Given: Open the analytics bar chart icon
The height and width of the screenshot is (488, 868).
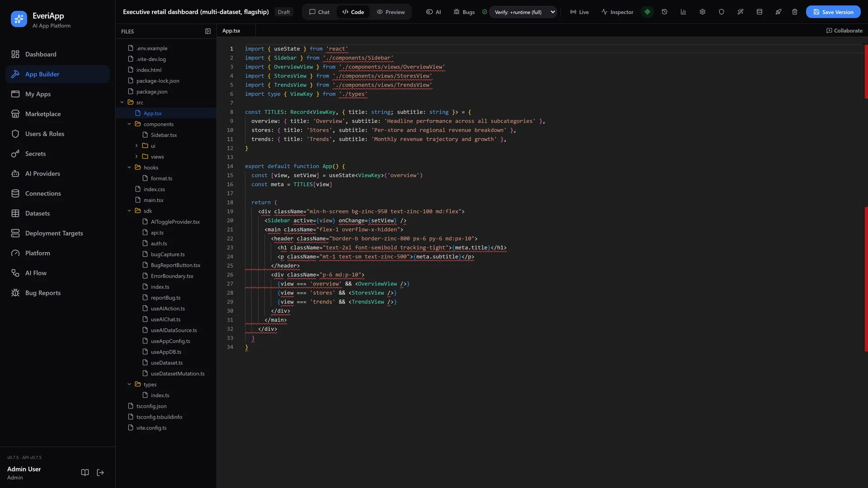Looking at the screenshot, I should point(684,12).
